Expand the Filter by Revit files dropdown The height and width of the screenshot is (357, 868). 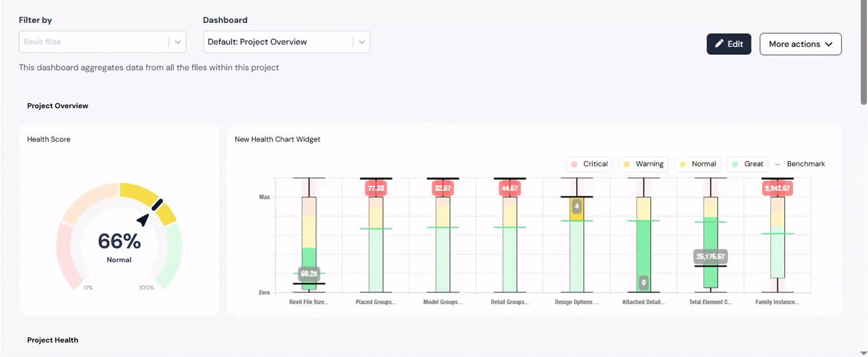click(177, 42)
